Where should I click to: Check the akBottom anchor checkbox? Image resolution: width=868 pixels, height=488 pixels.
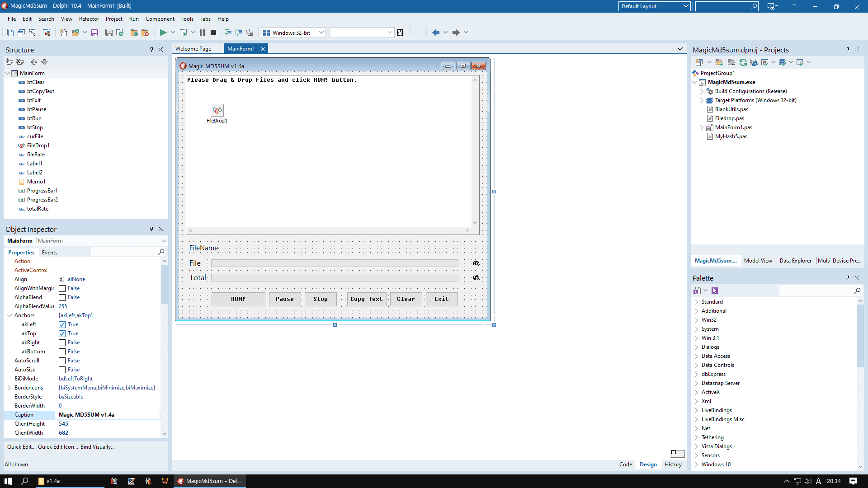click(x=62, y=352)
